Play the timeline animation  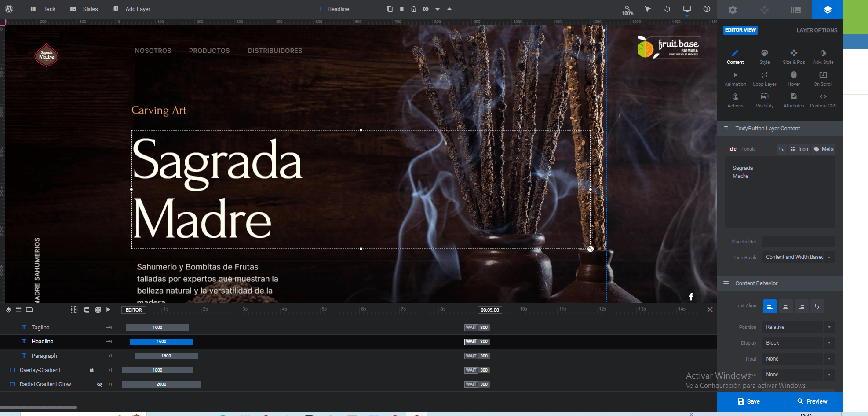(108, 309)
